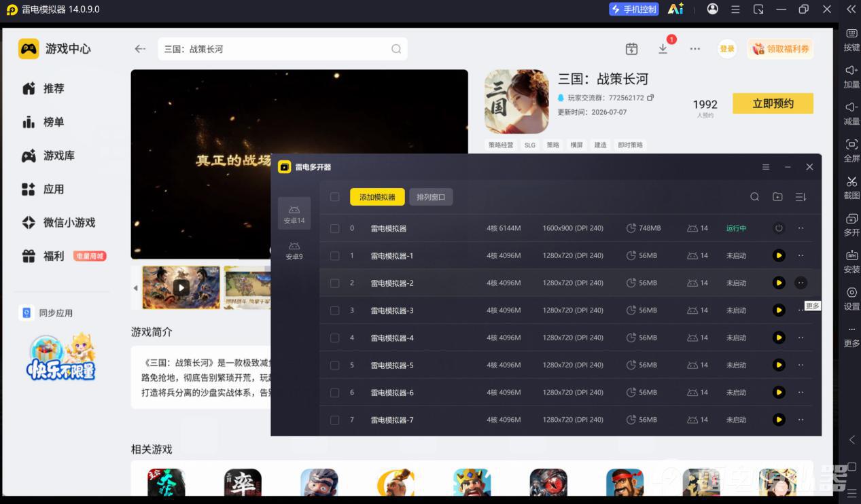Image resolution: width=861 pixels, height=504 pixels.
Task: Click the sort list icon in multi-instance toolbar
Action: (x=801, y=197)
